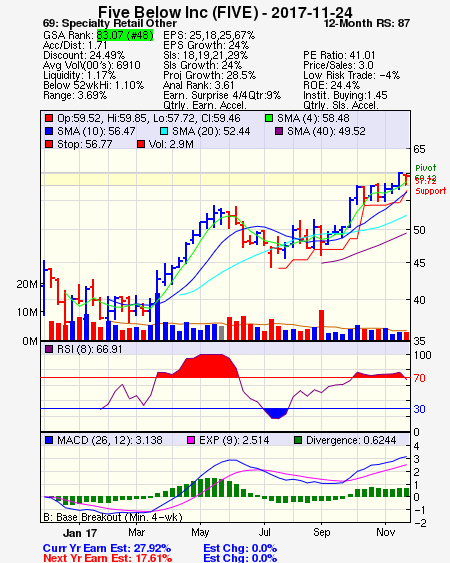
Task: Click the 65 price axis label
Action: click(x=419, y=149)
